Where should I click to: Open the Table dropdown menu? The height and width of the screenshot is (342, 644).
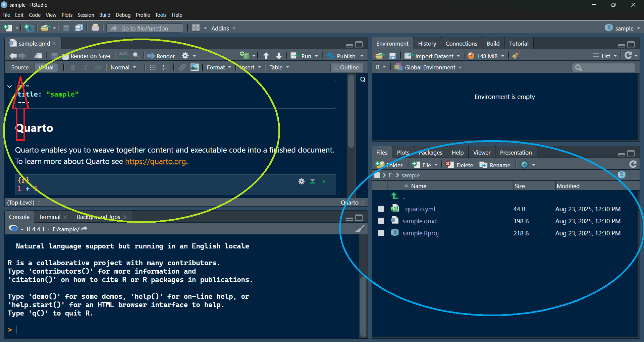coord(279,67)
